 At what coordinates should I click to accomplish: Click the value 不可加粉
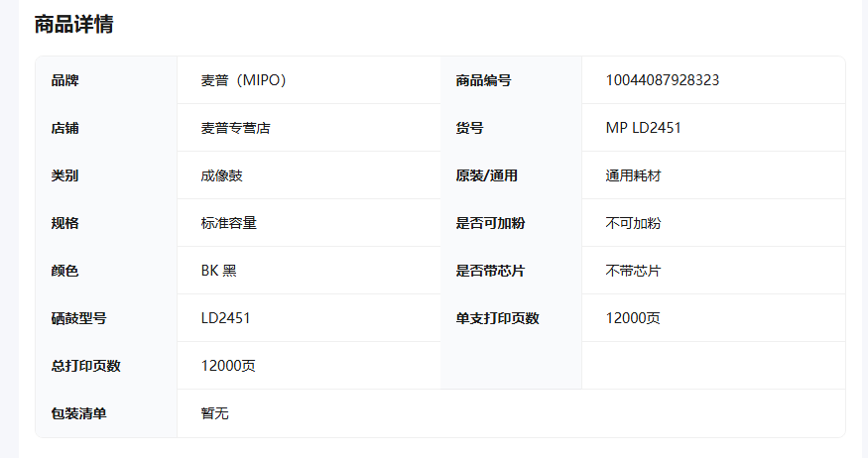point(633,223)
